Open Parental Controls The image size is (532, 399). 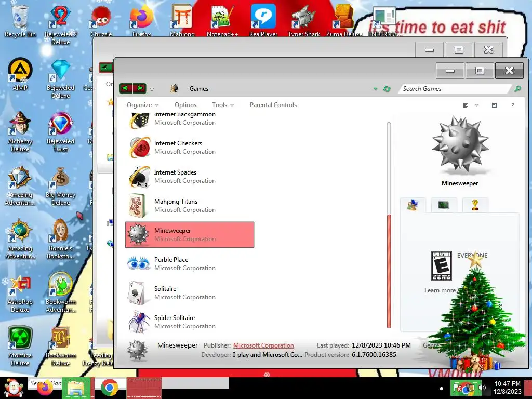click(273, 105)
